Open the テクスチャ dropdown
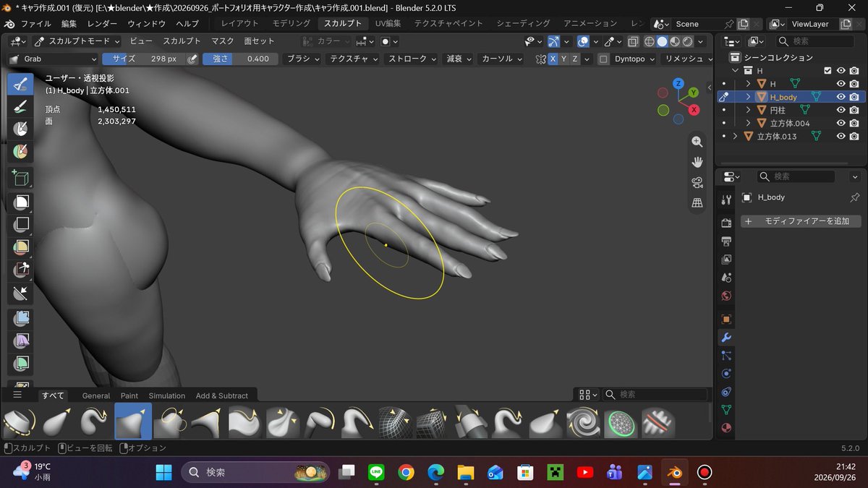Screen dimensions: 868x488 tap(352, 59)
